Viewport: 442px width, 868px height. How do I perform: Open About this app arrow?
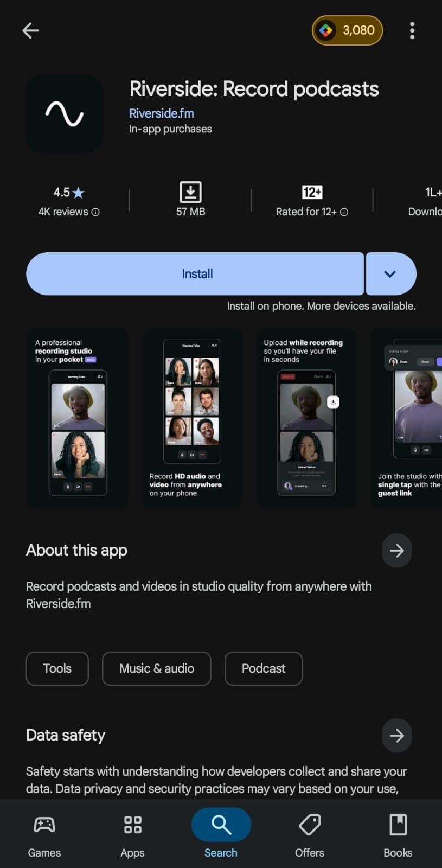(x=397, y=551)
